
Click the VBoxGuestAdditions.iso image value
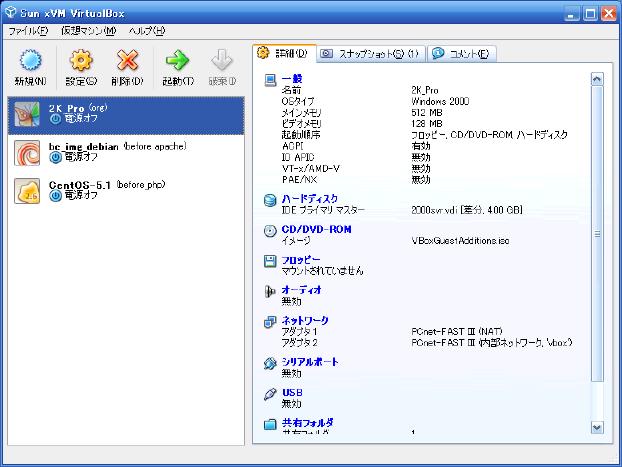(460, 240)
